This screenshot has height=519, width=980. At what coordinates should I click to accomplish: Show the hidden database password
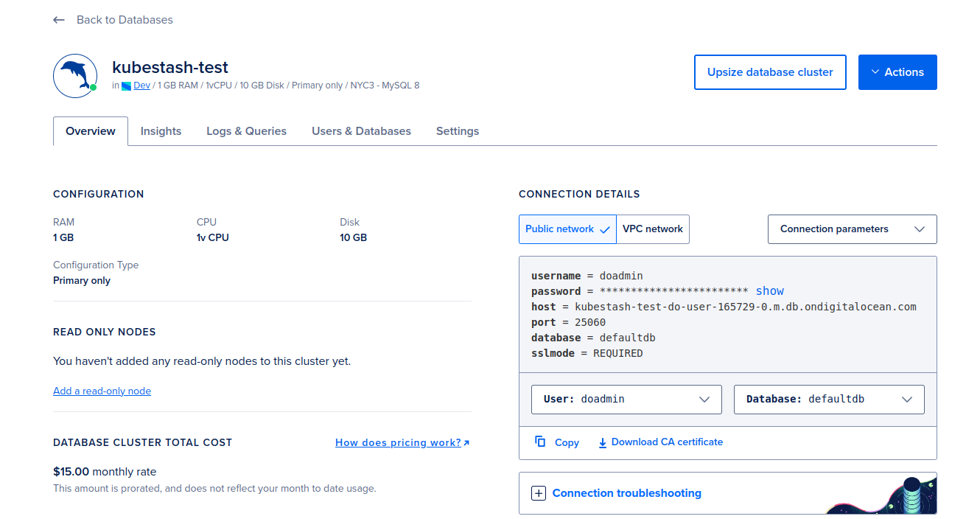[x=769, y=290]
